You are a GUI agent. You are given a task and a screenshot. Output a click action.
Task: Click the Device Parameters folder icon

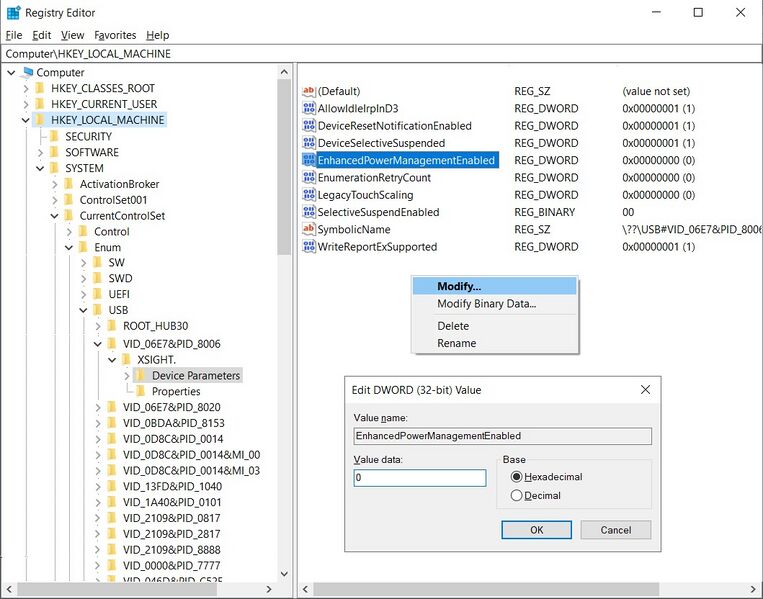141,375
